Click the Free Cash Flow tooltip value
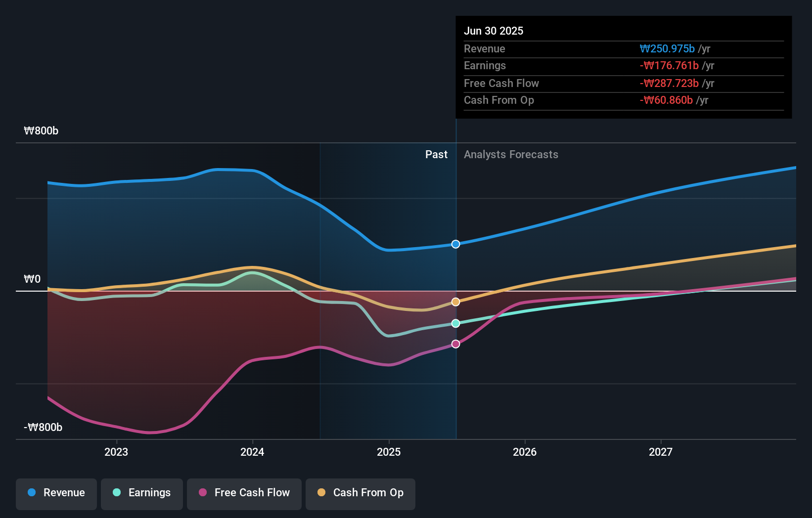The image size is (812, 518). click(x=670, y=83)
